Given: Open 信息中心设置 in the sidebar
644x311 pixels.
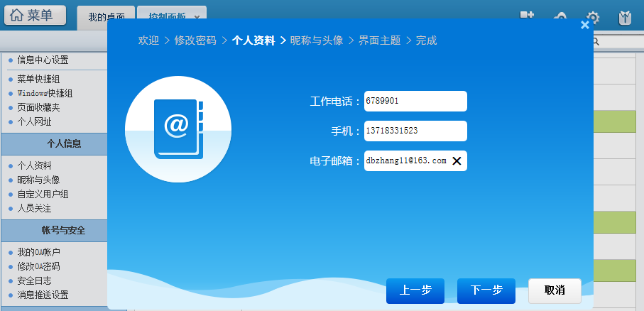Looking at the screenshot, I should [x=43, y=60].
